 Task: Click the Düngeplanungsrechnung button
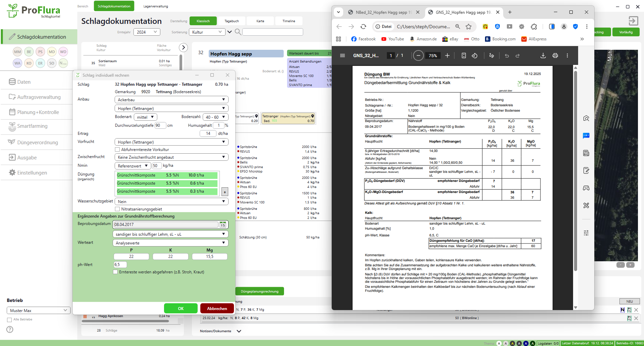point(259,291)
